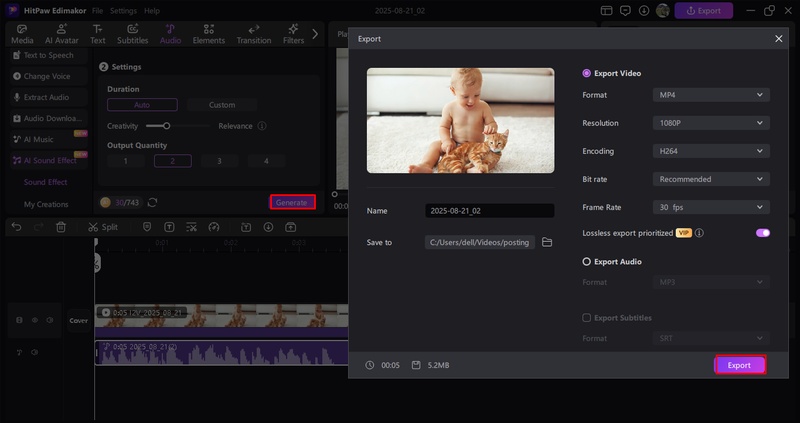
Task: Select AI Sound Effect in sidebar
Action: tap(48, 160)
